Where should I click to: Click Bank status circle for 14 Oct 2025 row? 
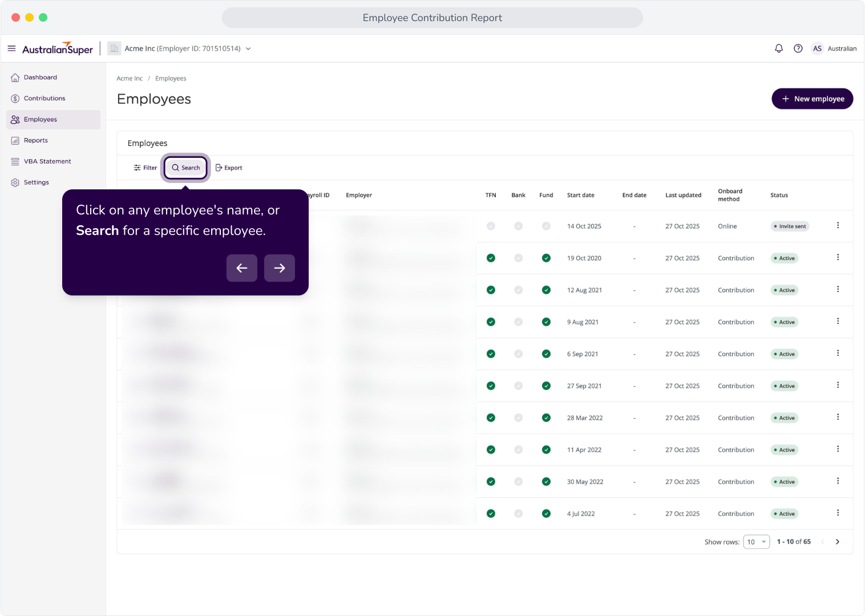[x=518, y=226]
